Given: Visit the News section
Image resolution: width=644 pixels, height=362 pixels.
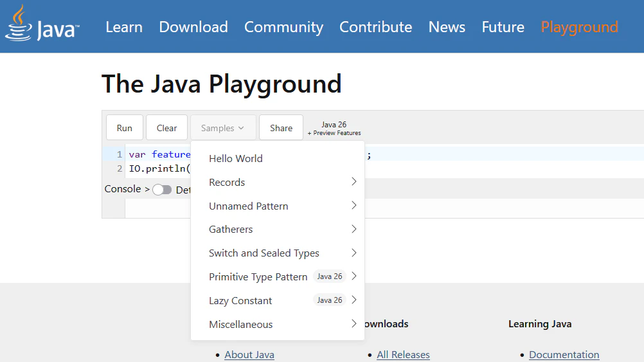Looking at the screenshot, I should (x=447, y=27).
